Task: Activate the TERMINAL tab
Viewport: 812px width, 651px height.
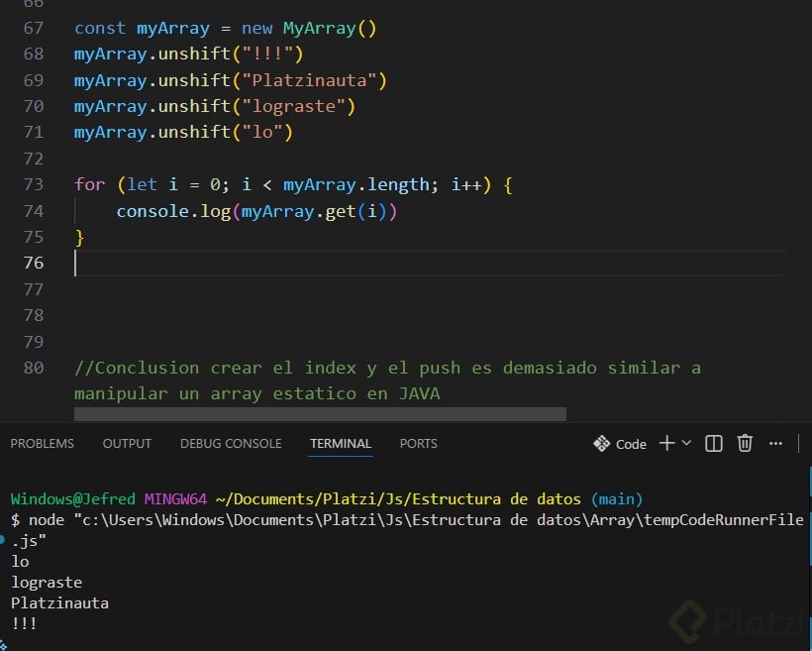Action: pyautogui.click(x=340, y=443)
